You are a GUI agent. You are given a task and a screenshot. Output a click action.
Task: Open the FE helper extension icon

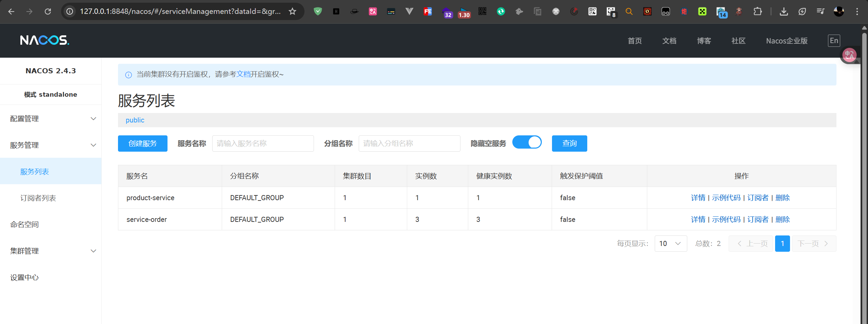428,12
